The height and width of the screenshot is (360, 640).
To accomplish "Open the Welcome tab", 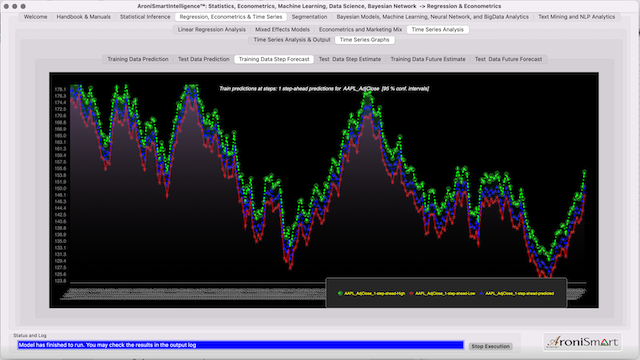I will tap(35, 17).
